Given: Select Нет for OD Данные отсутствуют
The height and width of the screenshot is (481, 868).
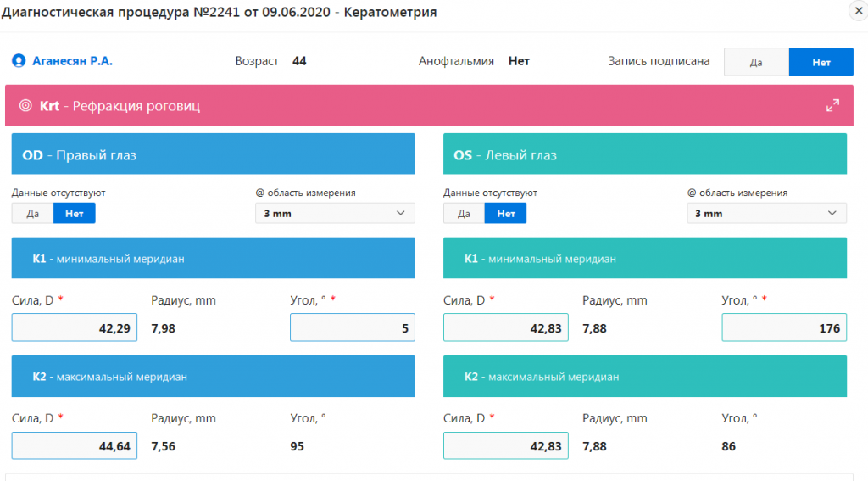Looking at the screenshot, I should (x=75, y=213).
